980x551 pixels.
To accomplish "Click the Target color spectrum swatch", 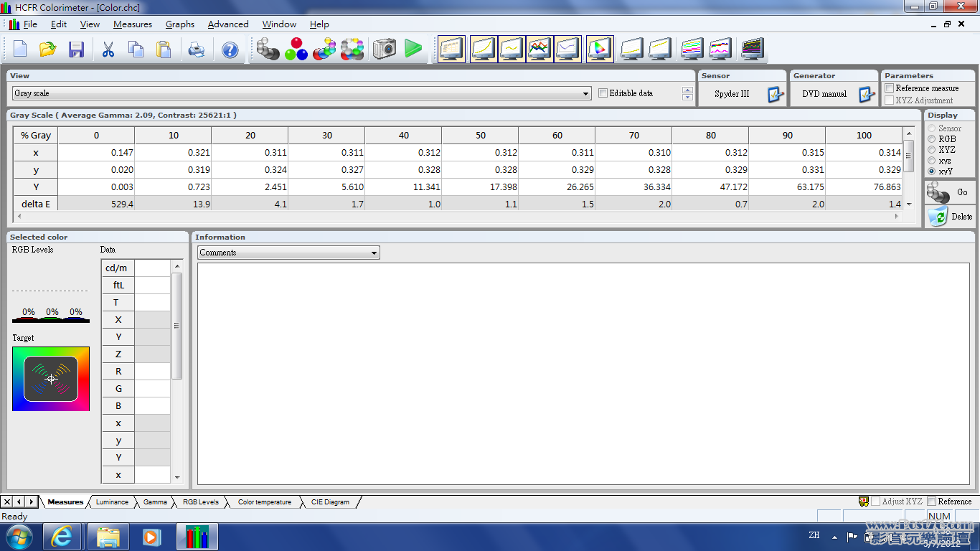I will click(51, 379).
